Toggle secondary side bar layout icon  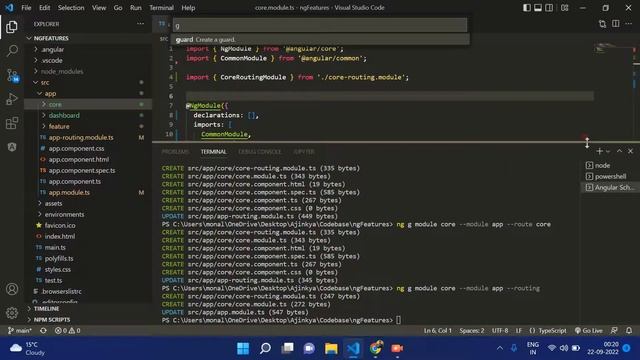(549, 7)
